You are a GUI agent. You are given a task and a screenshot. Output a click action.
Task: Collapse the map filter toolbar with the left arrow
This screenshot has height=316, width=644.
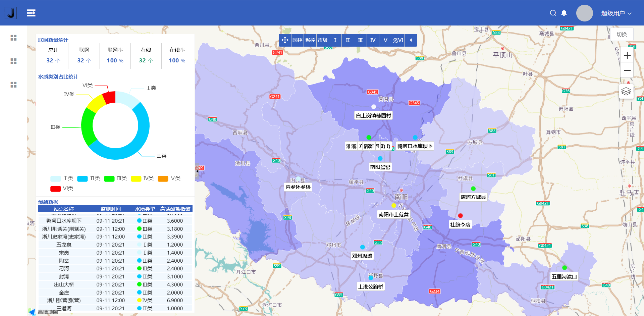click(411, 40)
